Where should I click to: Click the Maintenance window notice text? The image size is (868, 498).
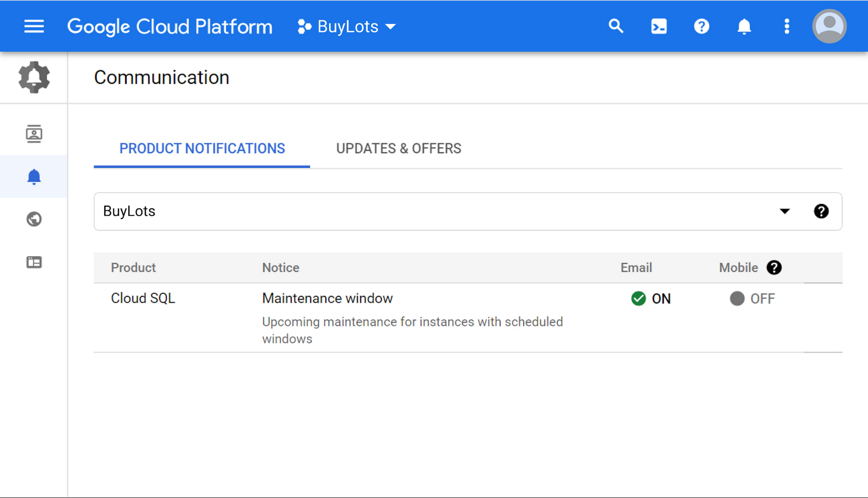[x=328, y=298]
